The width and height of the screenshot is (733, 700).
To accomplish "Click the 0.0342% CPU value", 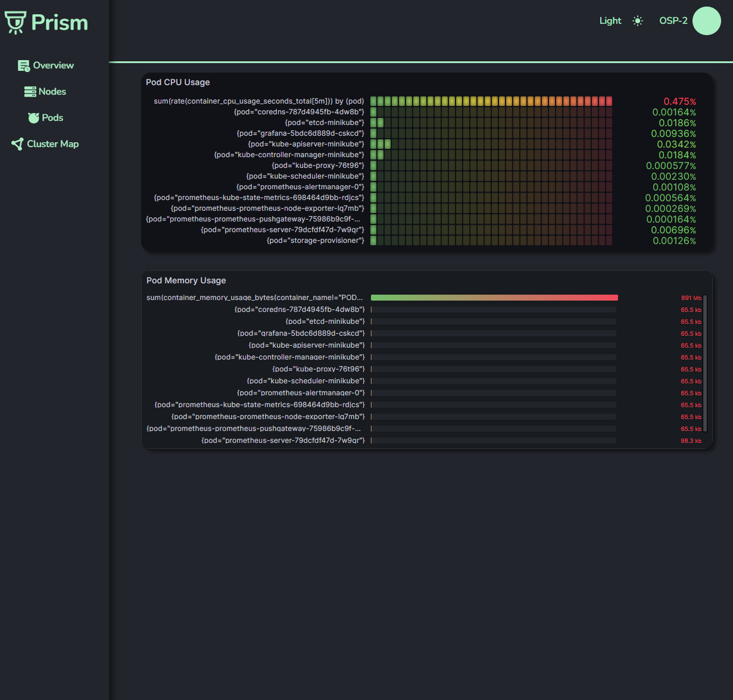I will pos(676,145).
